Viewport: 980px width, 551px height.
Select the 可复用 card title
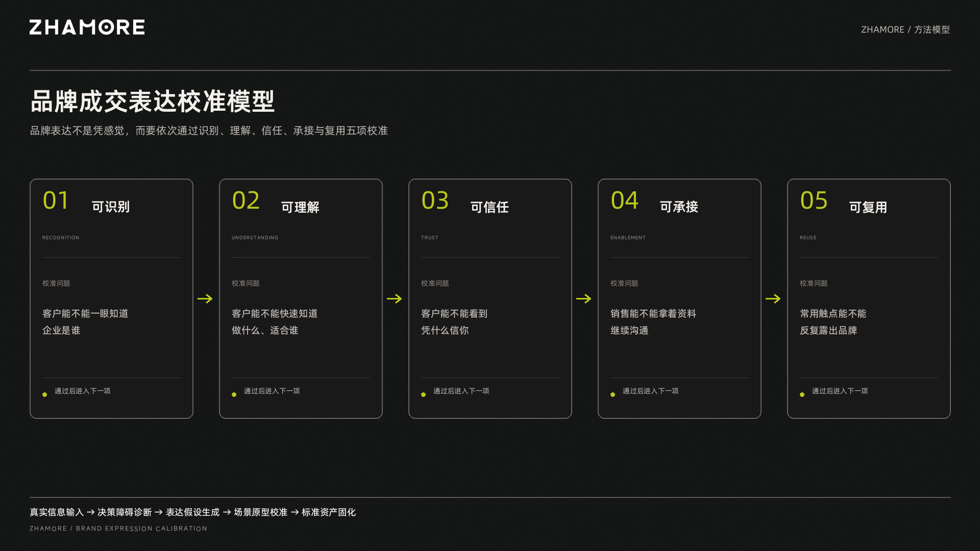pyautogui.click(x=868, y=207)
